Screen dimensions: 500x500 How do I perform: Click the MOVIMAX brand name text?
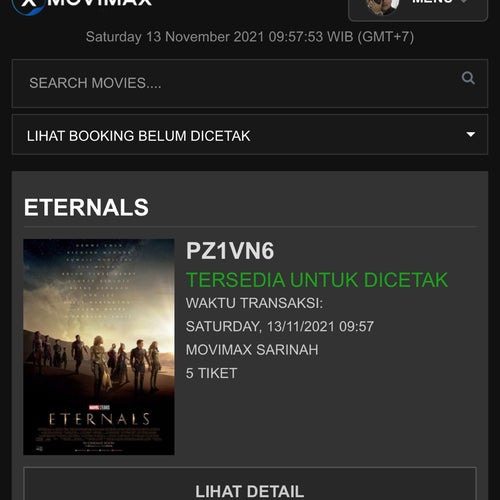click(99, 3)
